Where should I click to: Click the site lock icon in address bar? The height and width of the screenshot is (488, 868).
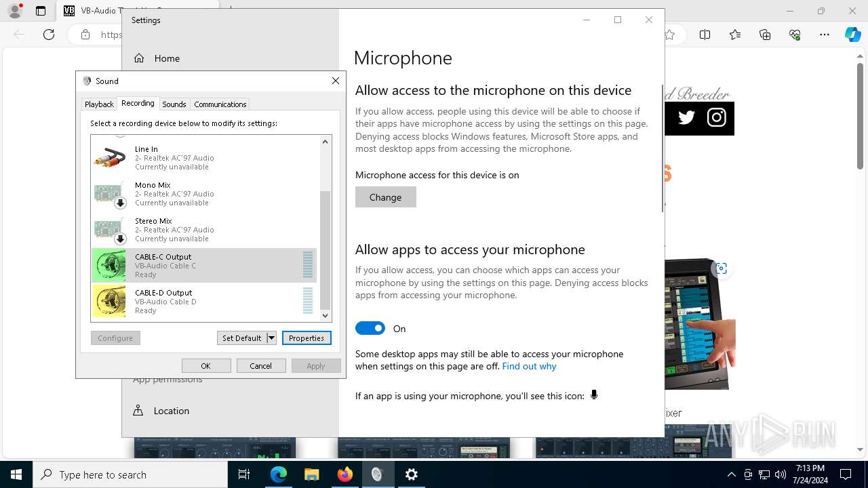click(x=85, y=35)
